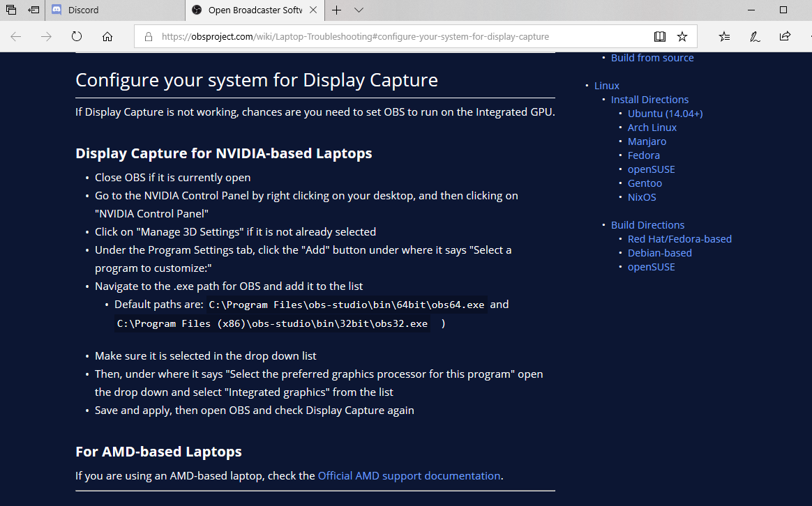
Task: Open the Gentoo link
Action: [x=645, y=184]
